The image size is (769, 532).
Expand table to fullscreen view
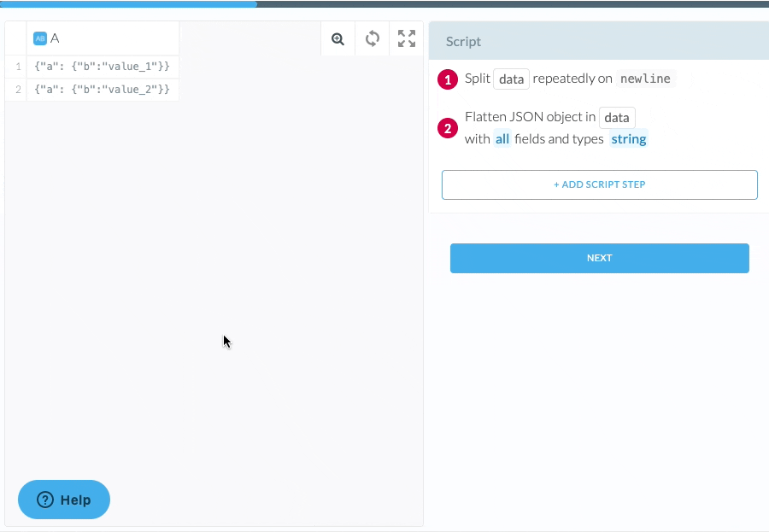(x=407, y=38)
